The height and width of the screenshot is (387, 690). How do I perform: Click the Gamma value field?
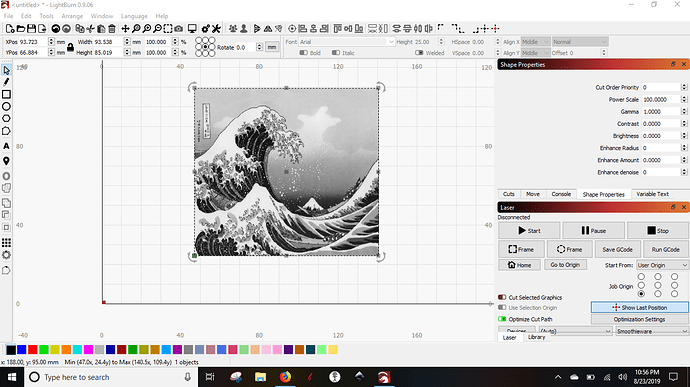(x=661, y=112)
